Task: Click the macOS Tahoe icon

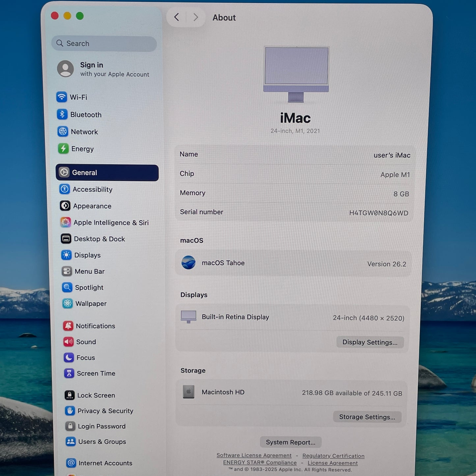Action: (188, 263)
